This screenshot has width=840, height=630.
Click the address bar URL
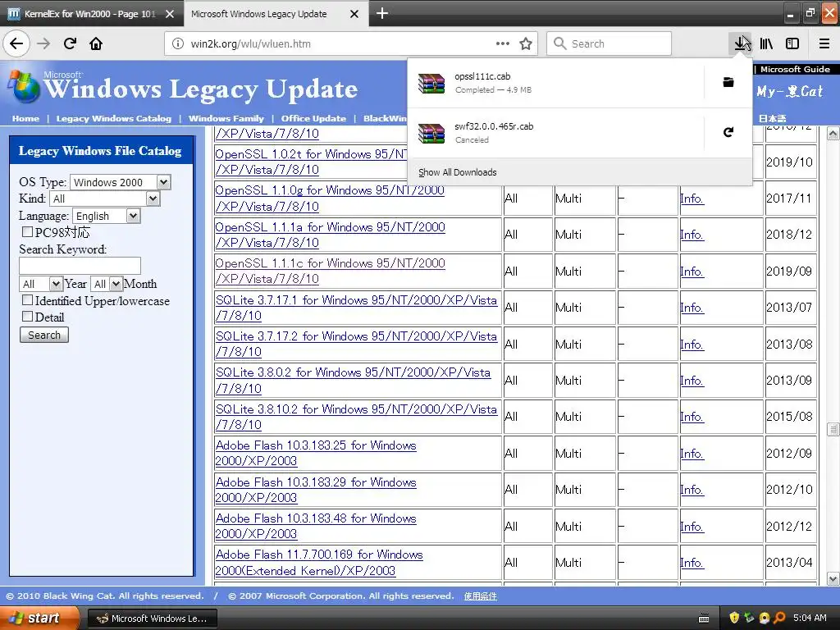pos(251,44)
